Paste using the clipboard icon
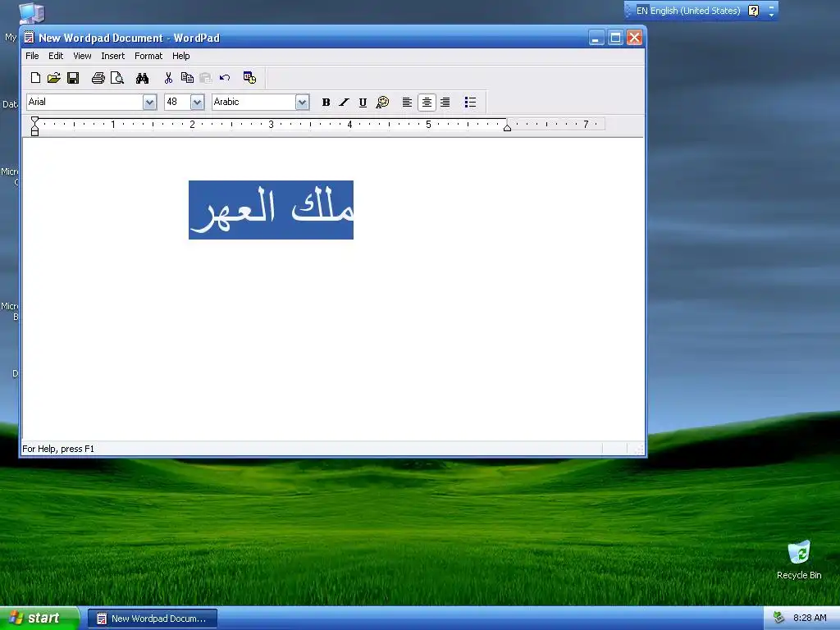 [206, 78]
